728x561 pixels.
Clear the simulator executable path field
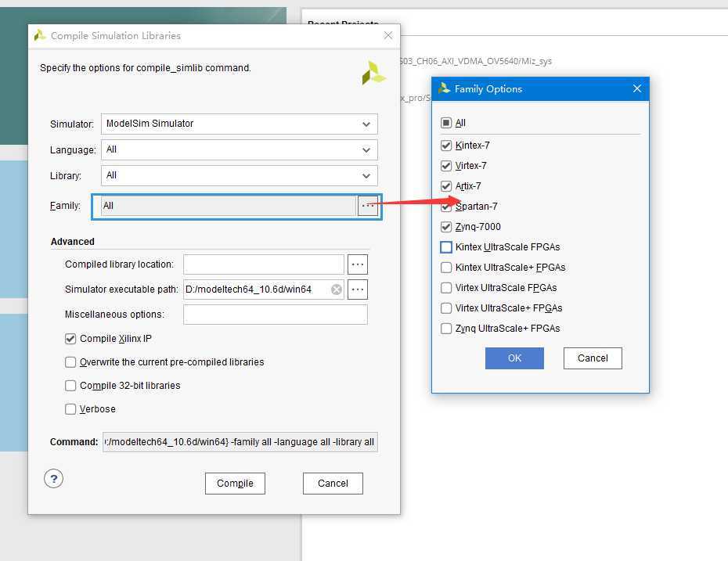click(337, 289)
